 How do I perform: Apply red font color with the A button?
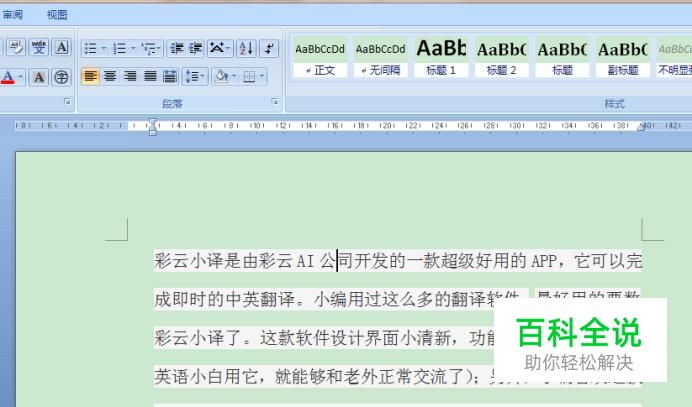pos(8,77)
